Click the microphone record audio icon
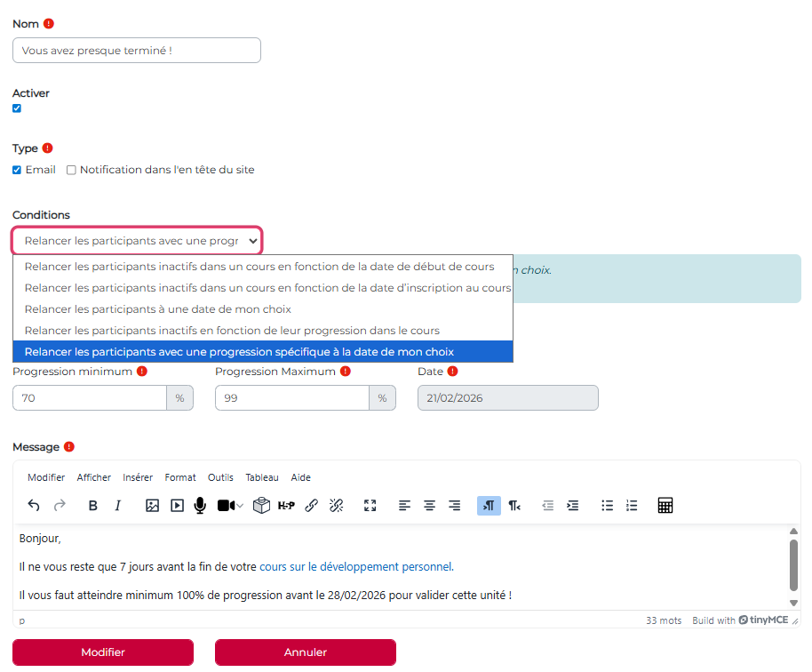Viewport: 812px width, 672px height. point(200,506)
